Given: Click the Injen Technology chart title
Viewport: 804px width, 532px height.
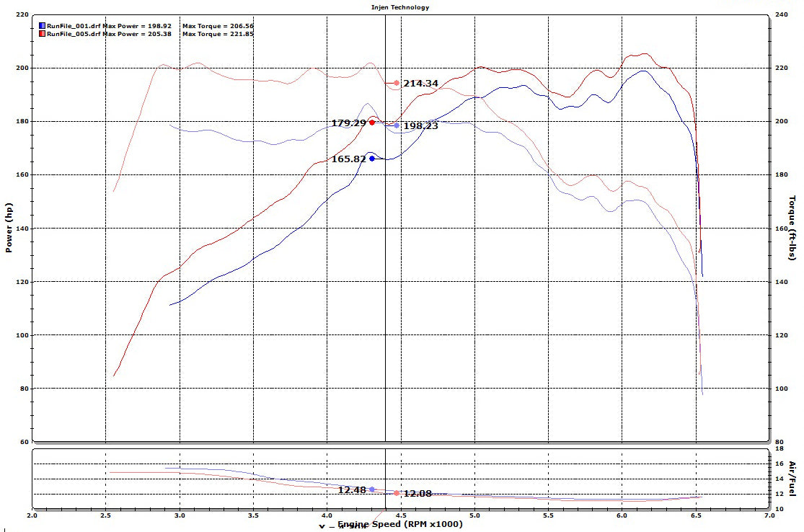Looking at the screenshot, I should (401, 7).
